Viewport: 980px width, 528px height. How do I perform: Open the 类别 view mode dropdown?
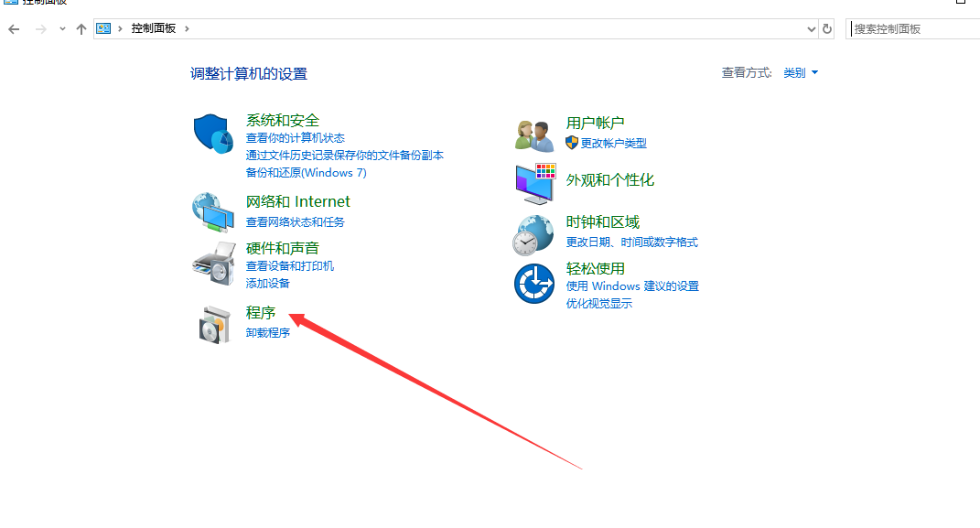[x=801, y=73]
